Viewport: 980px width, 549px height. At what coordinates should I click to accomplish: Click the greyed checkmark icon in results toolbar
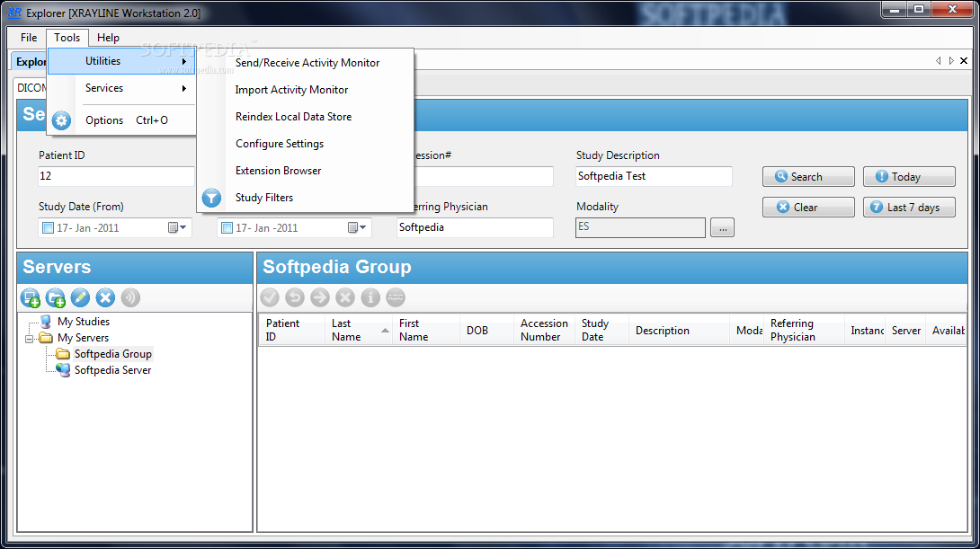[270, 298]
